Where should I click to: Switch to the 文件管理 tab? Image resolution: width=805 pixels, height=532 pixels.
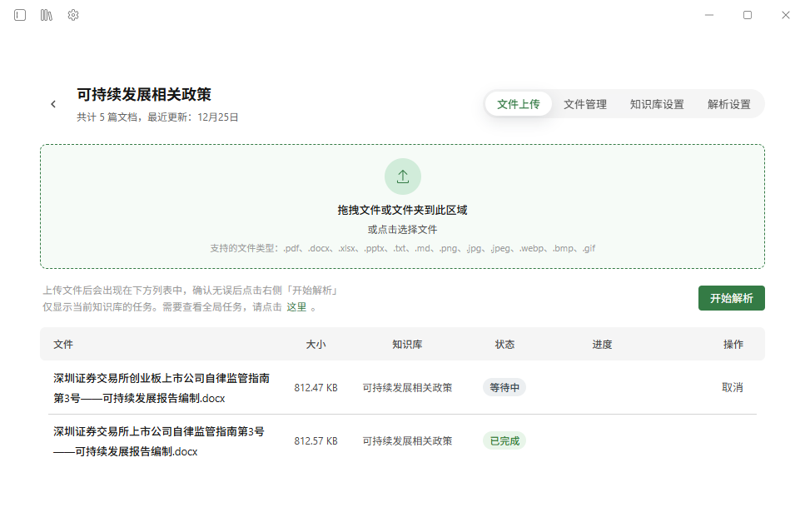(585, 103)
